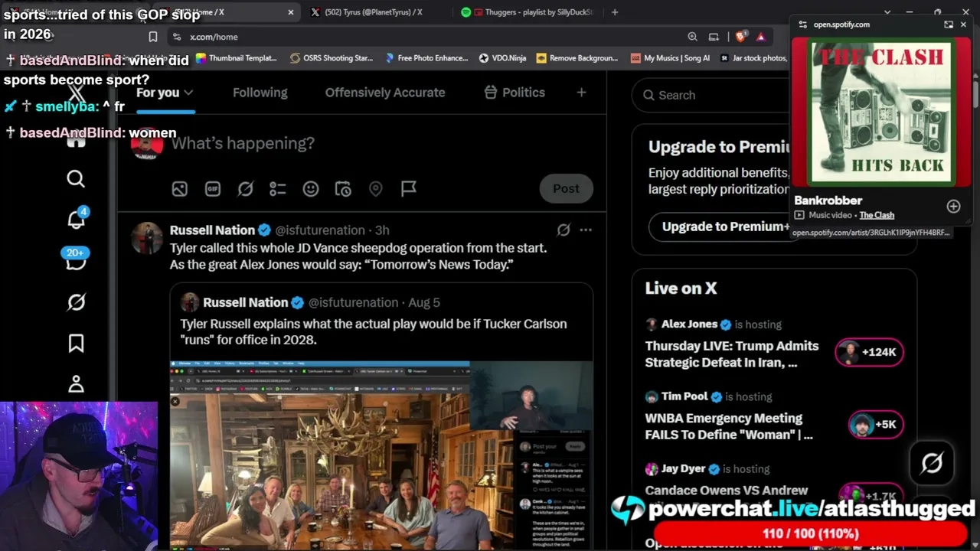Open Grok from the left sidebar
This screenshot has height=551, width=980.
click(76, 302)
